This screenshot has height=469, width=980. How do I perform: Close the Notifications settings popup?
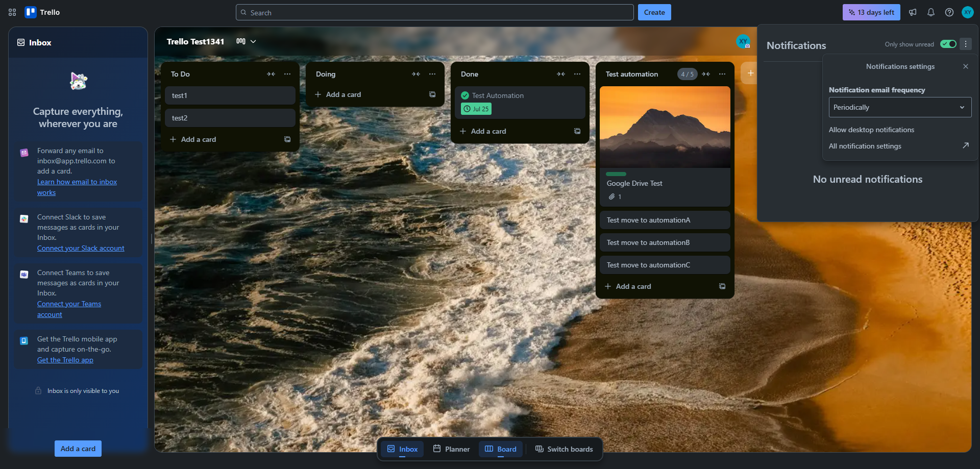pos(966,66)
